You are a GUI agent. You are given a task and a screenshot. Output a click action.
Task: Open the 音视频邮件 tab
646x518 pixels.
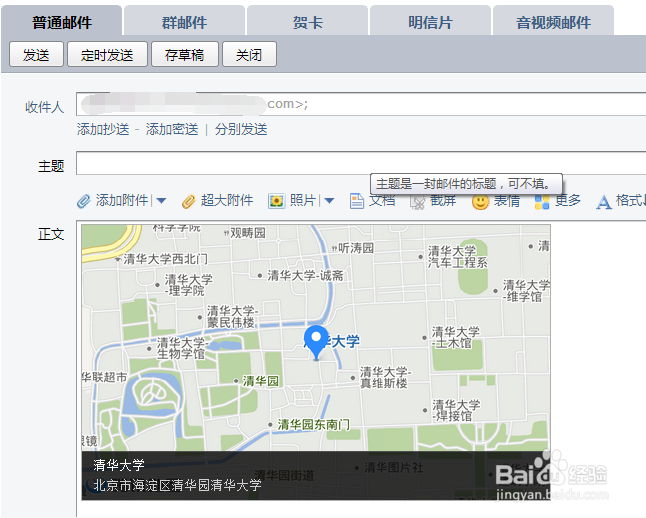(553, 21)
